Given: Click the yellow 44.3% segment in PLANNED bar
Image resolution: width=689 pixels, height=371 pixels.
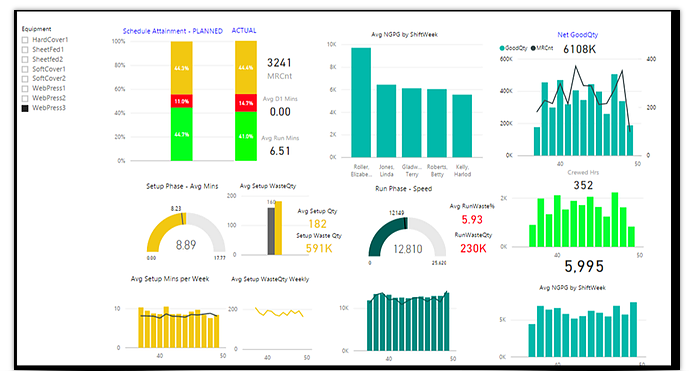Looking at the screenshot, I should click(181, 68).
